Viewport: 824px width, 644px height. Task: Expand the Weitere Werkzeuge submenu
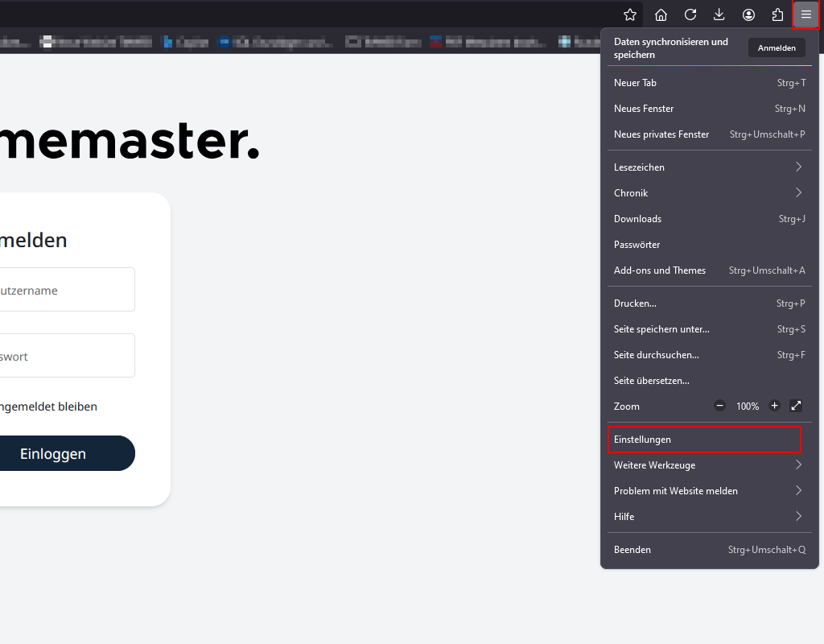(x=708, y=464)
